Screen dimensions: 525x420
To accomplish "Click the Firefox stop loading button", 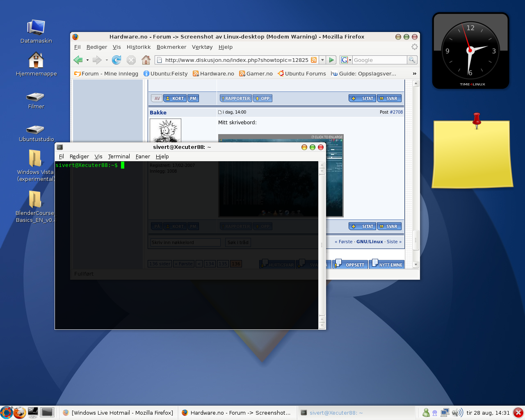I will point(131,60).
